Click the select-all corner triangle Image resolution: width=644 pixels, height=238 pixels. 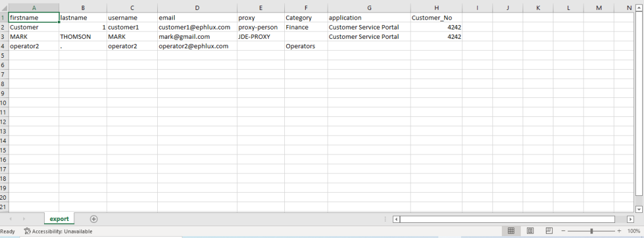(x=4, y=8)
